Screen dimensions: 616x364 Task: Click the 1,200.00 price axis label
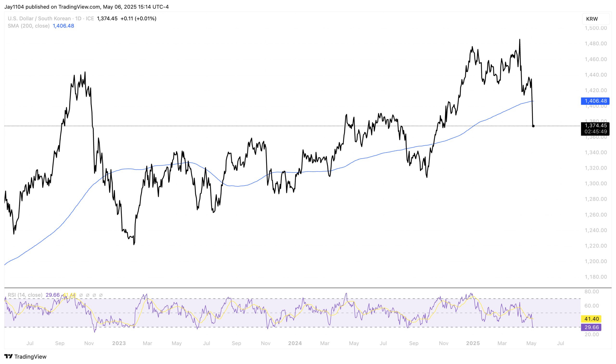[596, 261]
